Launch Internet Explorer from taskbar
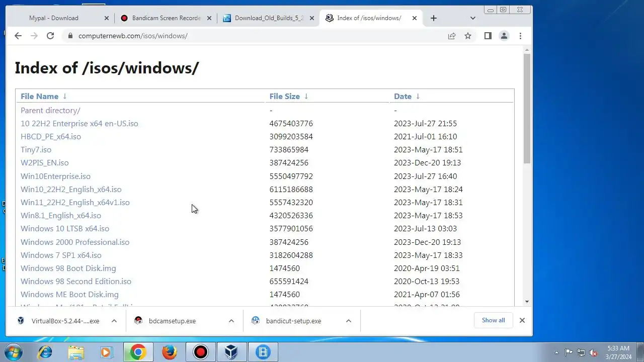 click(x=45, y=352)
